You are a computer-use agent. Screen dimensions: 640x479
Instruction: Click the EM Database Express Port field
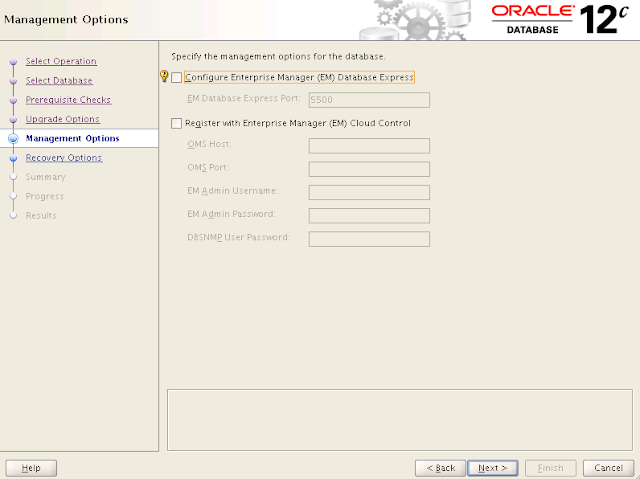[x=369, y=100]
